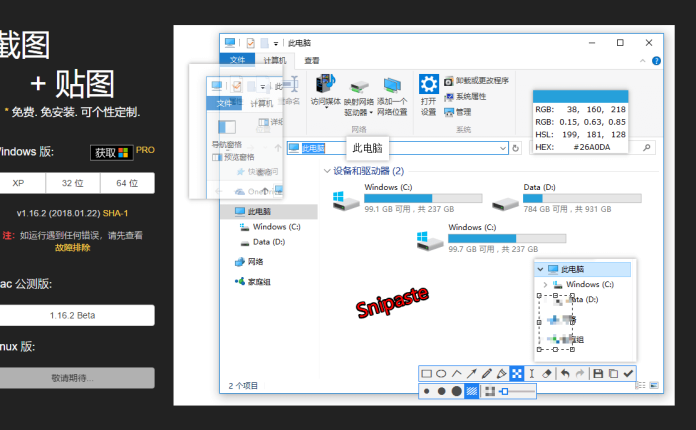Screen dimensions: 696x430
Task: Select Windows (C:) drive with 99.1 GB free
Action: coord(407,198)
